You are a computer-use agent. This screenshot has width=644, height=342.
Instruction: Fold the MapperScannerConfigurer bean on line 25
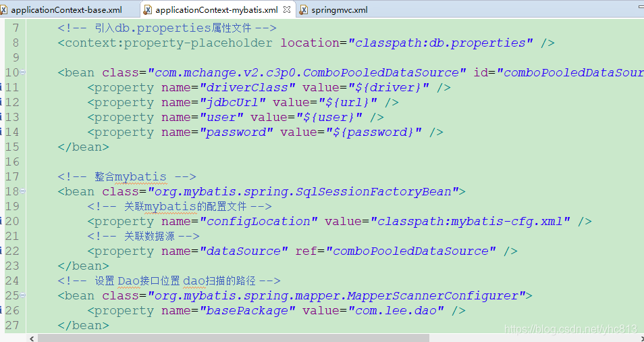pos(23,295)
